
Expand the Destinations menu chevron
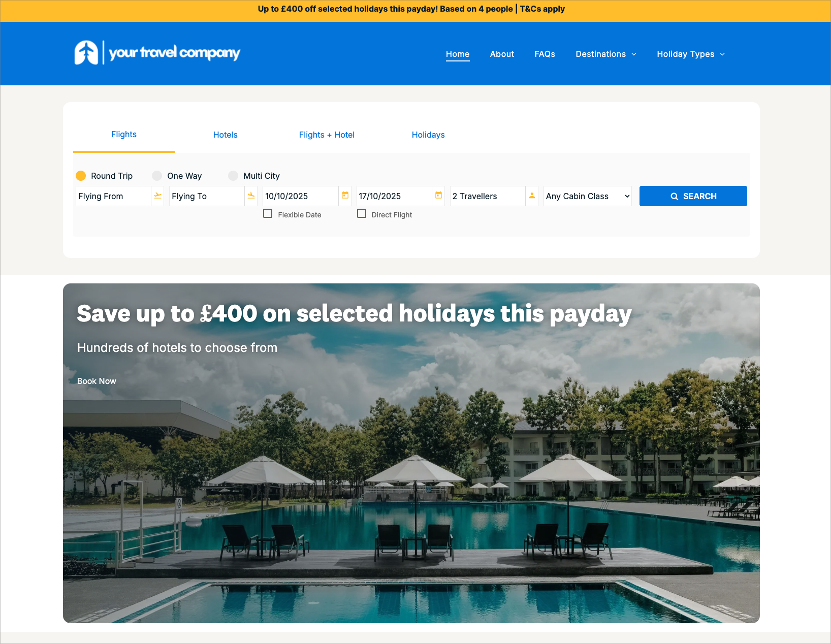coord(633,54)
